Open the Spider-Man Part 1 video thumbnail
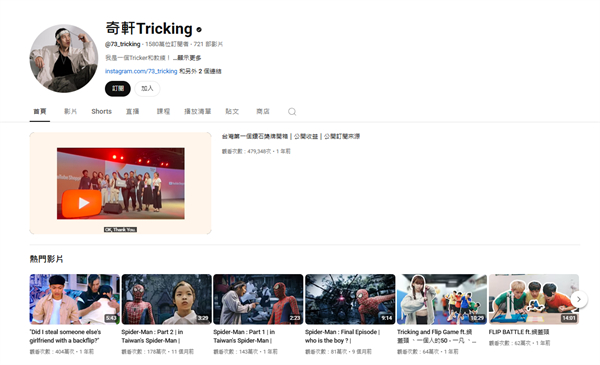This screenshot has width=600, height=365. point(258,299)
